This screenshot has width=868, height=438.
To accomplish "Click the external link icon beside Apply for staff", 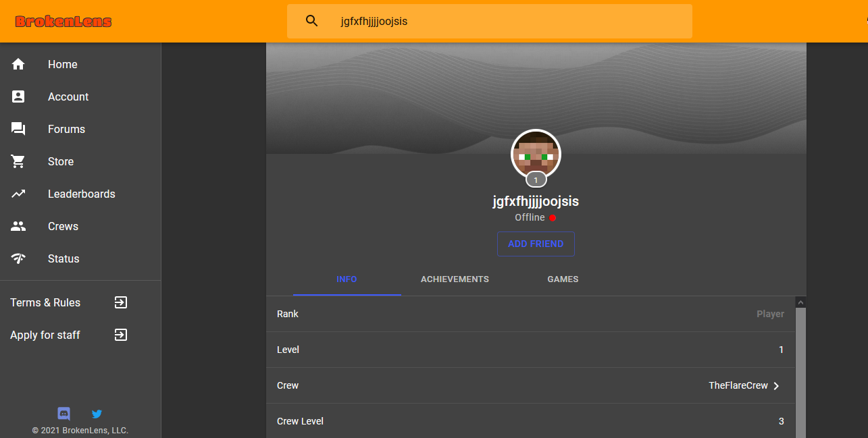I will click(121, 335).
